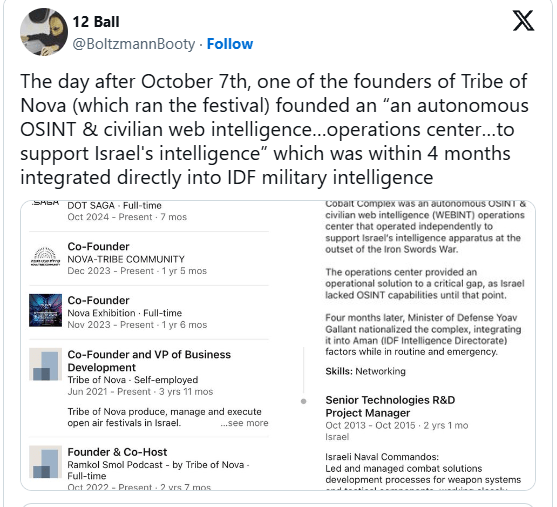Open the NOVA-TRIBE COMMUNITY company logo
The image size is (557, 507).
(45, 257)
